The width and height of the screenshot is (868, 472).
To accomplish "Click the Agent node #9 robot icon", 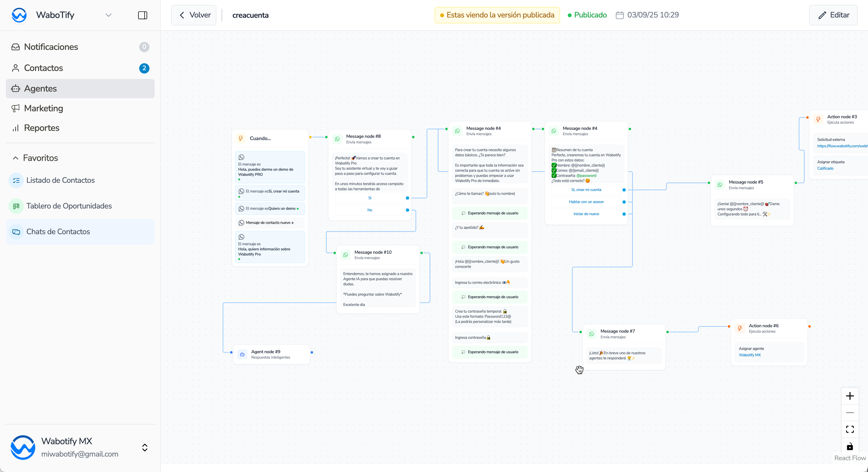I will click(x=242, y=355).
